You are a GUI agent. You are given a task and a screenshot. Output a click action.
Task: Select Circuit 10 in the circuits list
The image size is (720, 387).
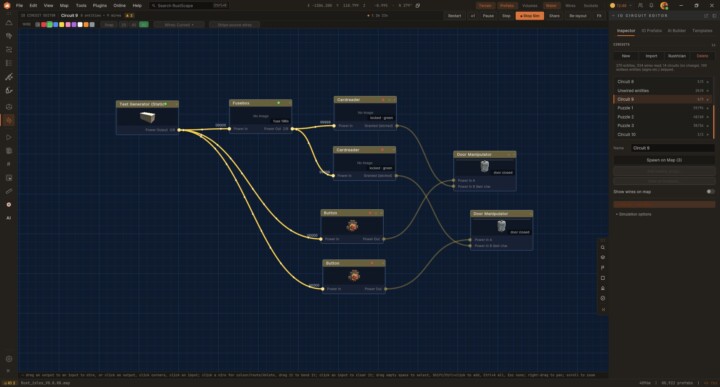point(664,135)
